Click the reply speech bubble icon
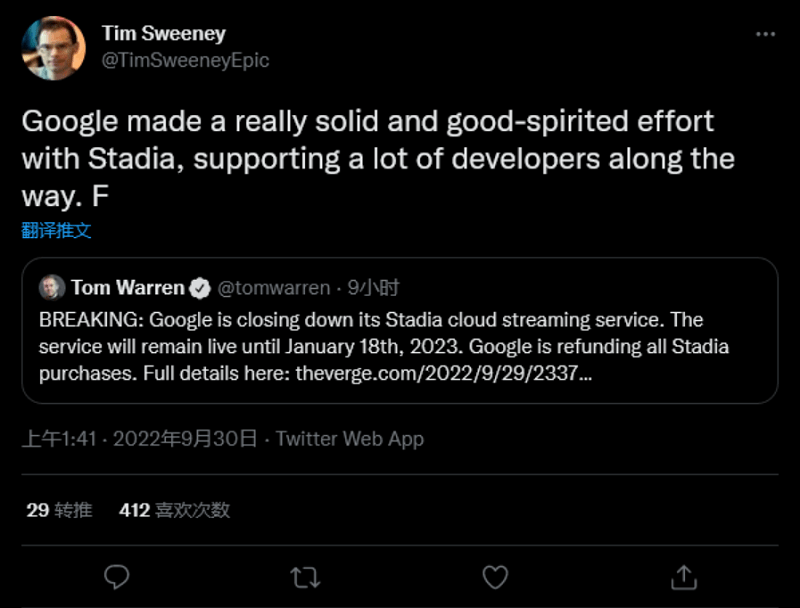Viewport: 800px width, 608px height. (118, 576)
